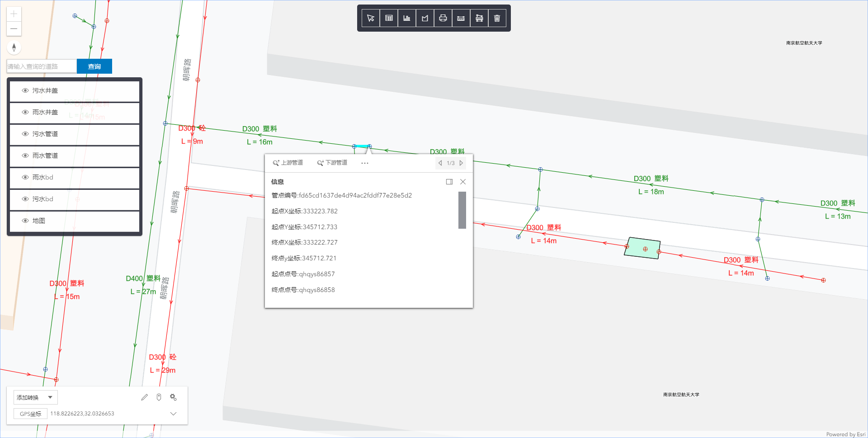
Task: Open coordinate conversion settings gear
Action: tap(173, 397)
